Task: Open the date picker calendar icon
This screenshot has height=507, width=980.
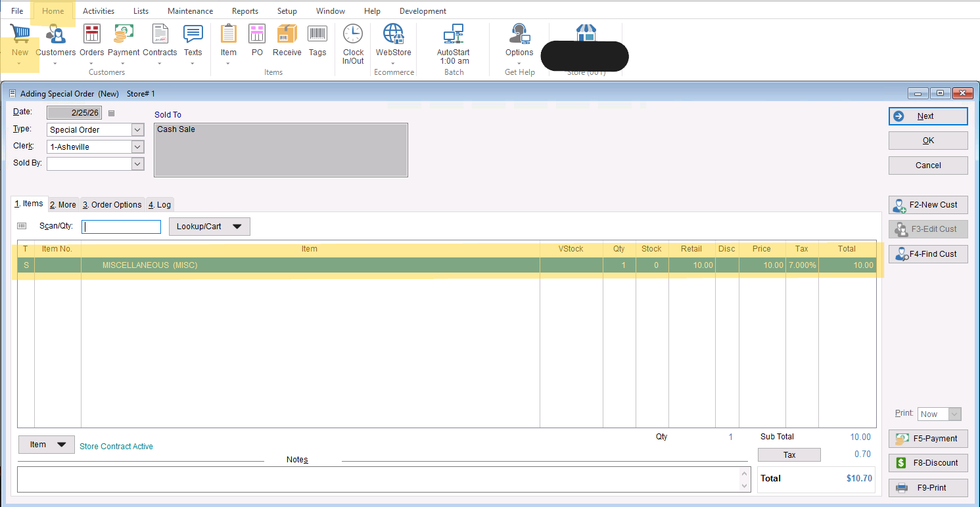Action: (111, 113)
